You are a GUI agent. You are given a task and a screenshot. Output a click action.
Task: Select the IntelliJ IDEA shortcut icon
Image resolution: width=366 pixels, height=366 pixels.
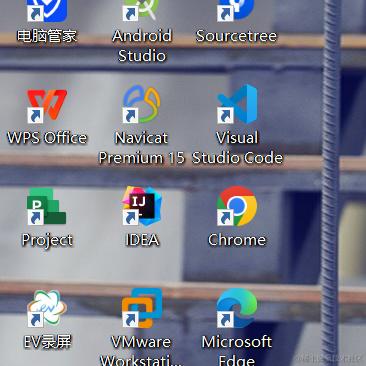point(142,206)
